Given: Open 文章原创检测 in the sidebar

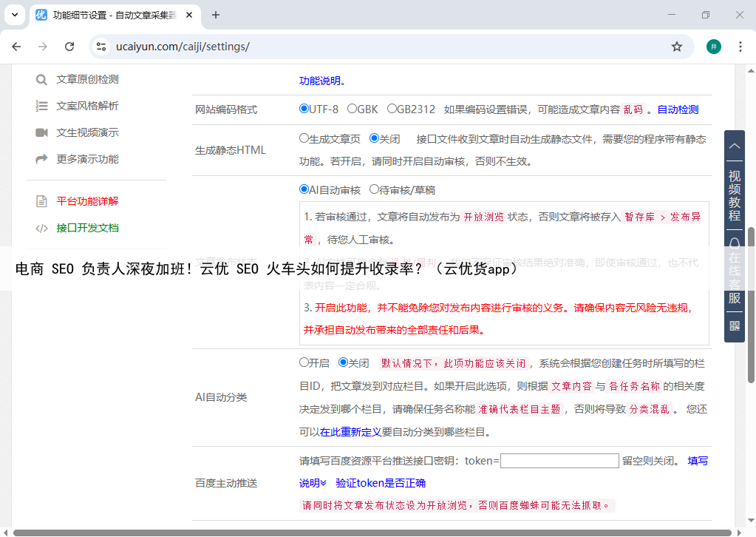Looking at the screenshot, I should click(87, 79).
